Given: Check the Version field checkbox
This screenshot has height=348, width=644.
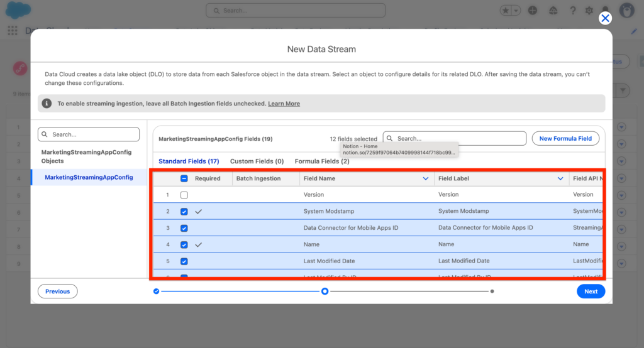Looking at the screenshot, I should (x=184, y=195).
